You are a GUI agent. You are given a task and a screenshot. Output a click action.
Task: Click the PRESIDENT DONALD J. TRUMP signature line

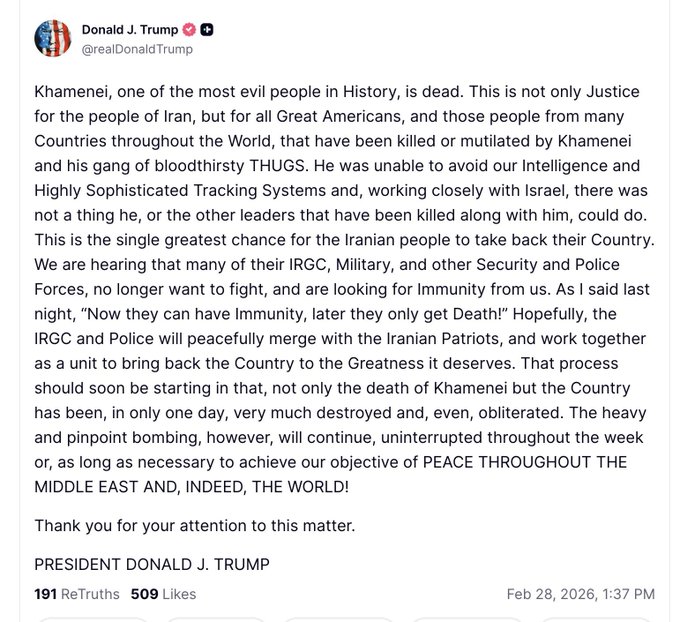[x=152, y=564]
